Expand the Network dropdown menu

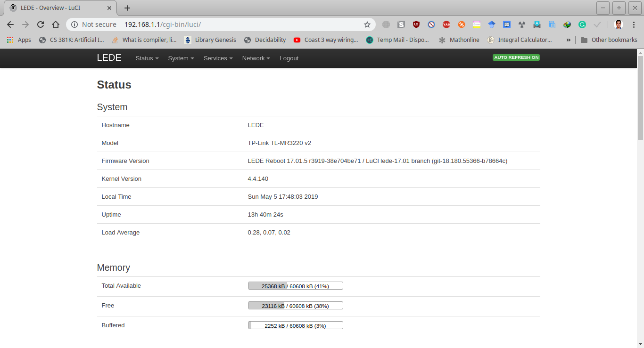pos(256,58)
